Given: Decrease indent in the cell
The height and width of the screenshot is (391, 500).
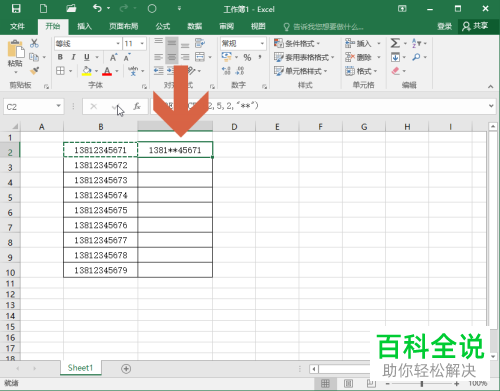Looking at the screenshot, I should (159, 71).
